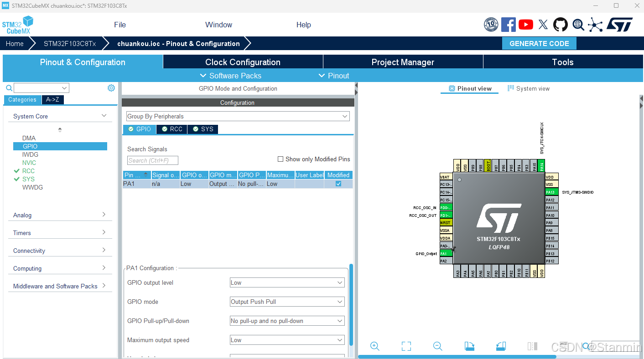
Task: Go to Home breadcrumb
Action: click(15, 44)
